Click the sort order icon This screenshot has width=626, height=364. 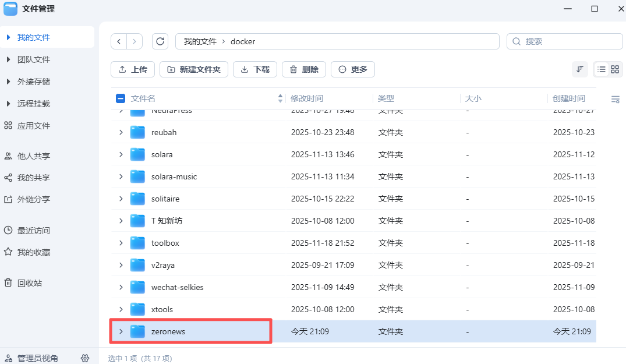tap(579, 69)
